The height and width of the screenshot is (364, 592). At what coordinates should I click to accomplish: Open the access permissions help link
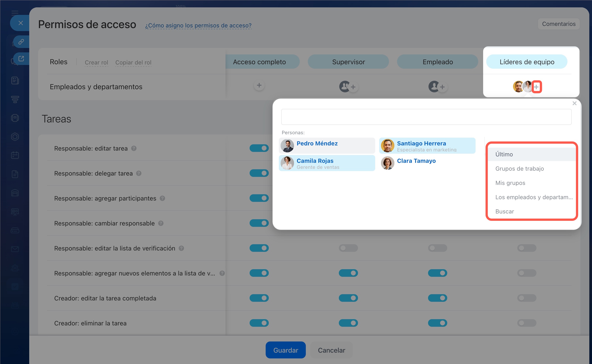(198, 25)
